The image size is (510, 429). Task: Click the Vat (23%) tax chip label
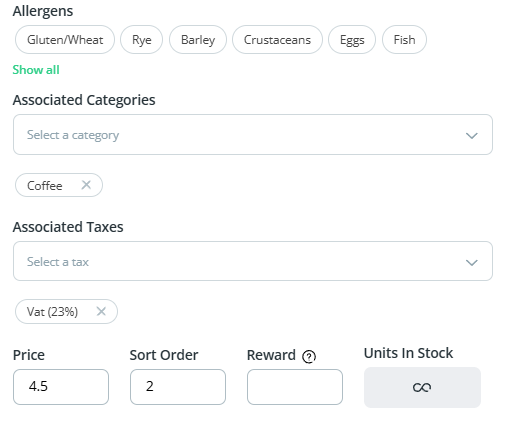[x=52, y=312]
